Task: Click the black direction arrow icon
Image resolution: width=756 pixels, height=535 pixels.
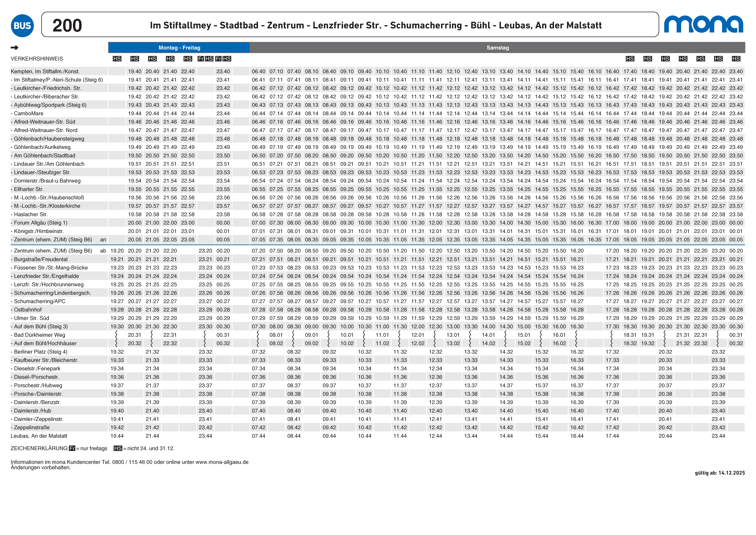Action: 14,48
